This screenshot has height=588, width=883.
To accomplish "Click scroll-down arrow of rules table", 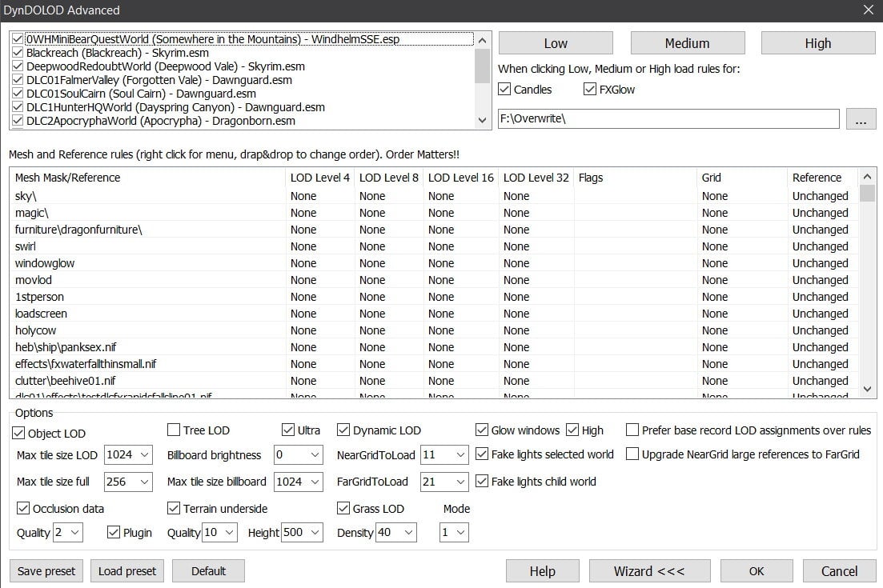I will (867, 389).
